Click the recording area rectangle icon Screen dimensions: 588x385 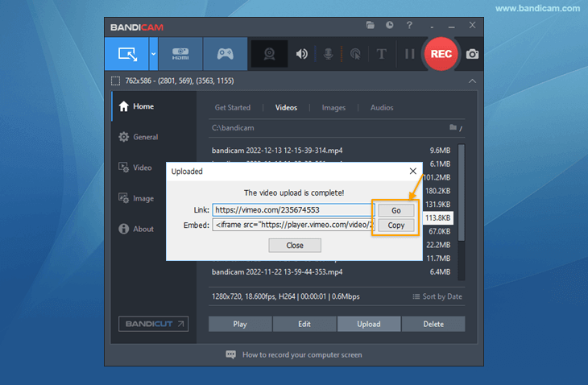coord(115,81)
